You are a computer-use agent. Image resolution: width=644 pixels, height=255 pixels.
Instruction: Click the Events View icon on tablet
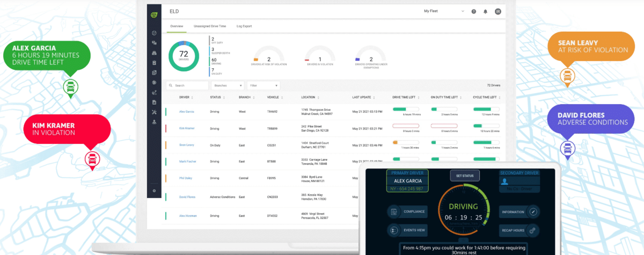(x=393, y=230)
